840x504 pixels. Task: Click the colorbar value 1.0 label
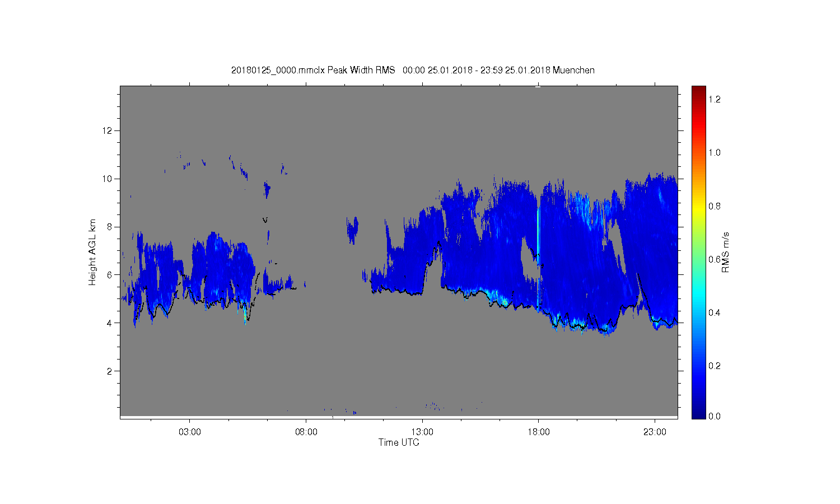pyautogui.click(x=714, y=152)
